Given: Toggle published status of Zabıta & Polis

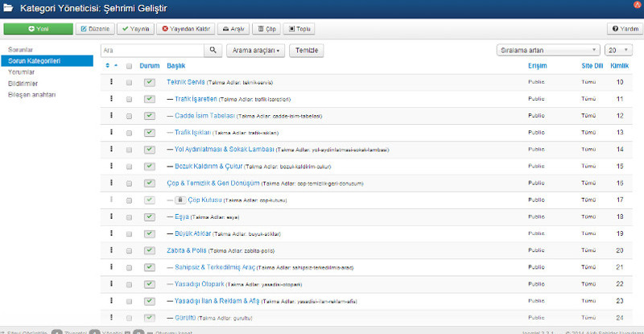Looking at the screenshot, I should [150, 250].
